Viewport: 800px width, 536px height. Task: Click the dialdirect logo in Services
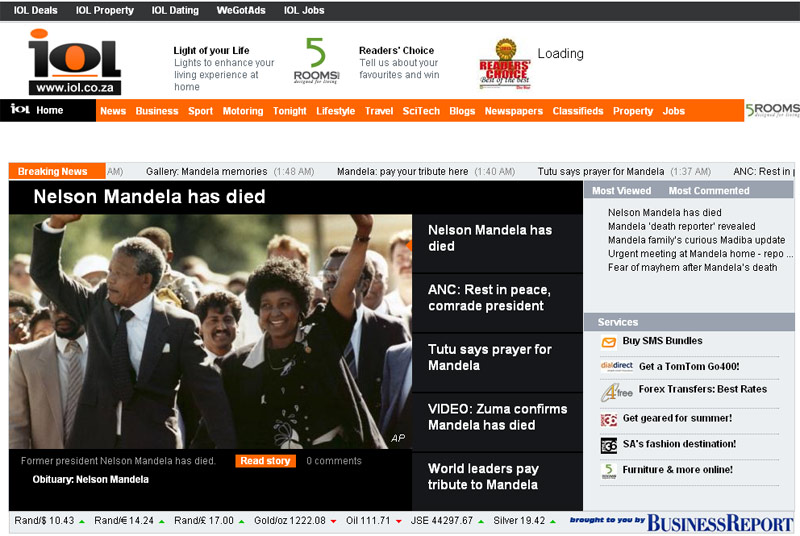611,367
